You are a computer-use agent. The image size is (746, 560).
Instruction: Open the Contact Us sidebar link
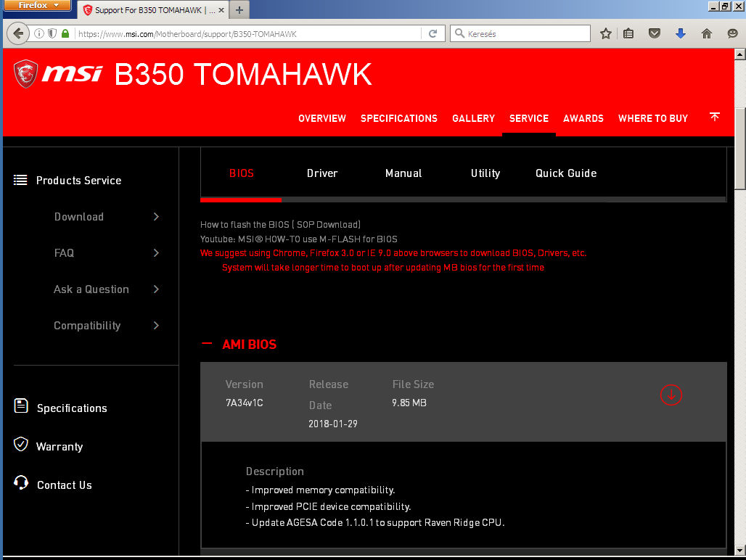(x=65, y=485)
